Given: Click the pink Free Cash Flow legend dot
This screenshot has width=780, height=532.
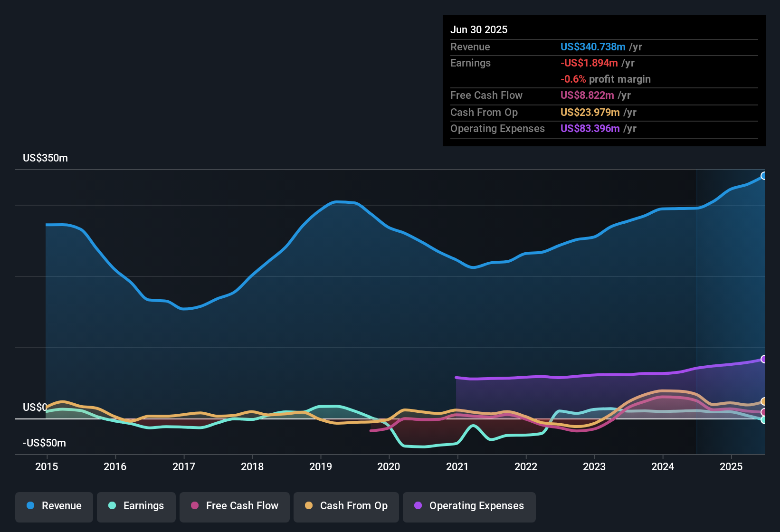Looking at the screenshot, I should pyautogui.click(x=195, y=505).
